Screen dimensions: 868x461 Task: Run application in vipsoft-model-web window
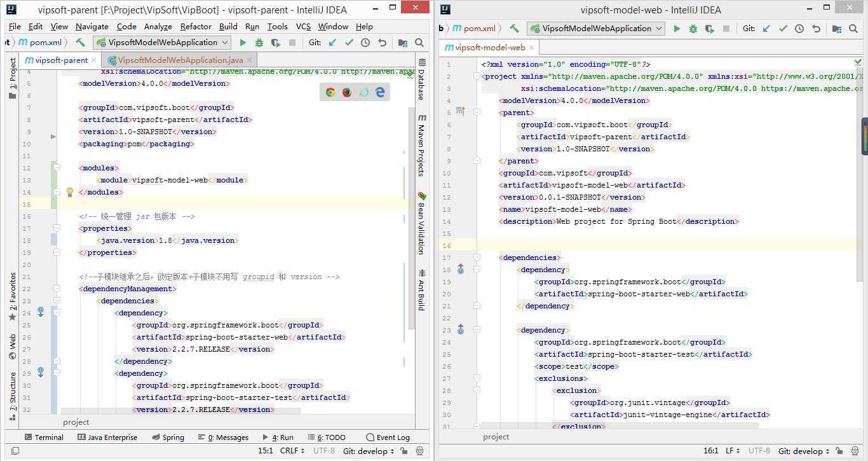[677, 29]
